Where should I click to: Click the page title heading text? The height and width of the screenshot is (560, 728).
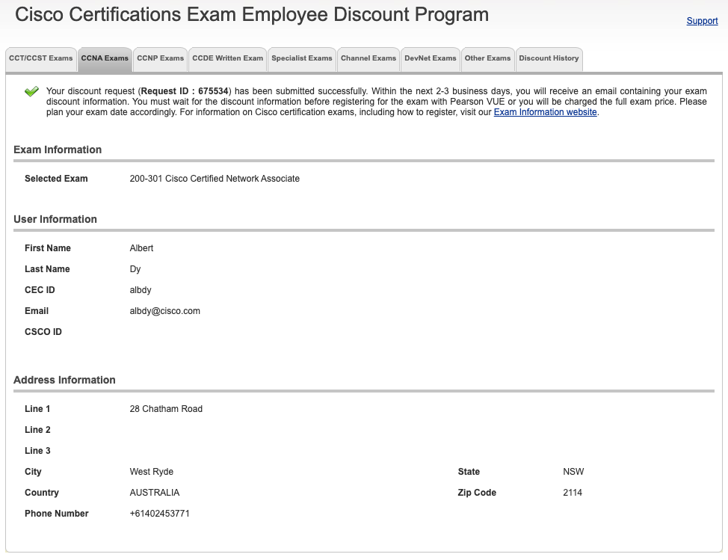point(252,14)
